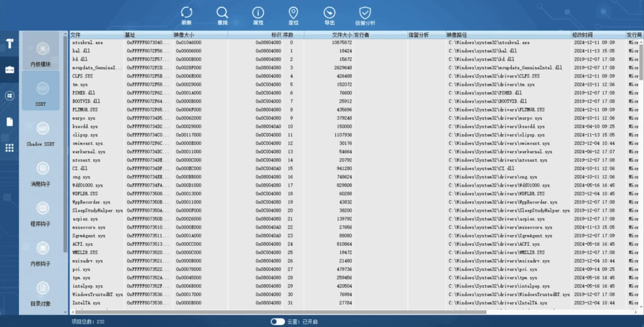The width and height of the screenshot is (644, 327).
Task: Open the briefcase section in the left rail
Action: pyautogui.click(x=9, y=69)
